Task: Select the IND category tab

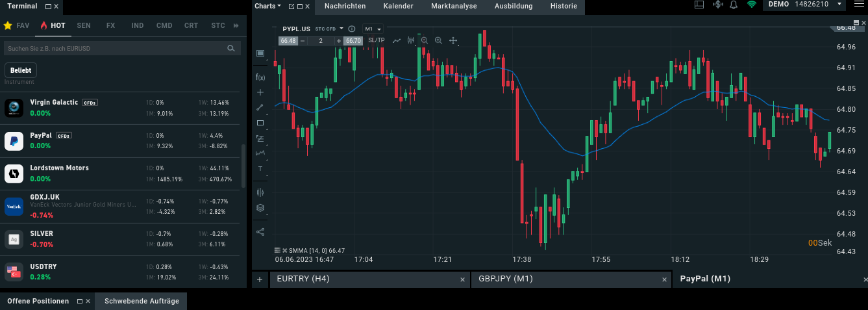Action: point(138,25)
